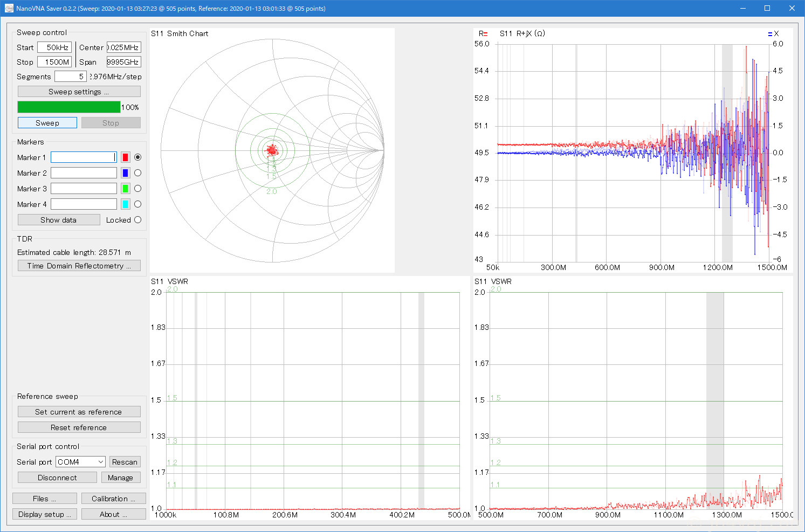The width and height of the screenshot is (805, 532).
Task: Select the Marker 3 radio button
Action: (138, 189)
